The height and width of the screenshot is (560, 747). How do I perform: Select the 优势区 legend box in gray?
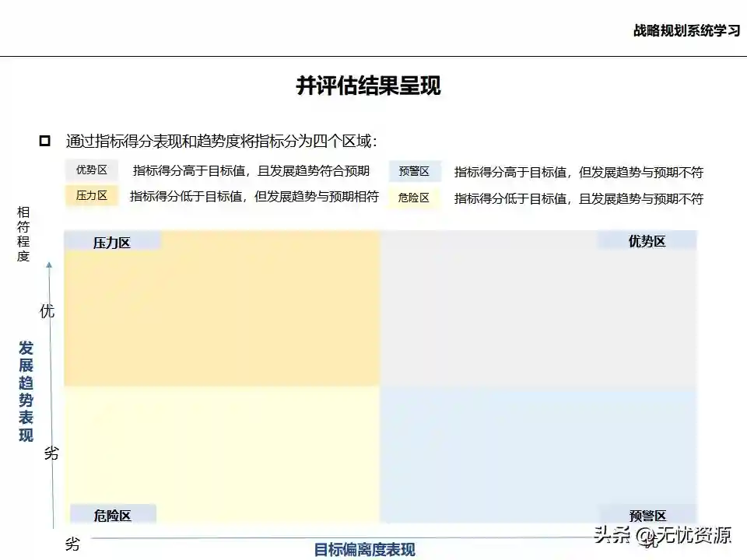pos(91,170)
